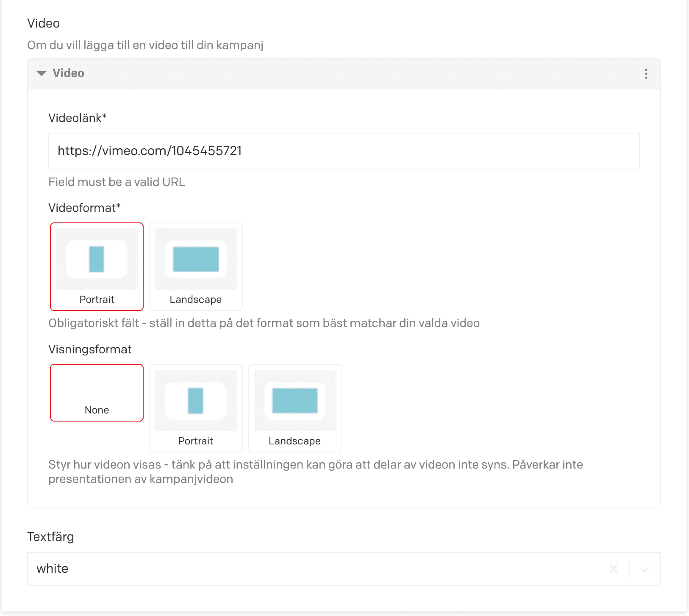Collapse the Video section disclosure triangle
This screenshot has width=689, height=616.
42,73
